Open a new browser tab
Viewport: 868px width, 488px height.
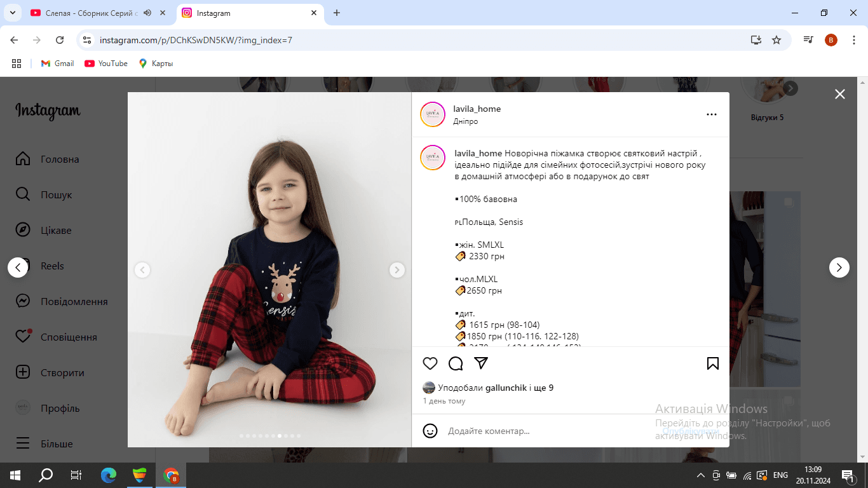337,13
